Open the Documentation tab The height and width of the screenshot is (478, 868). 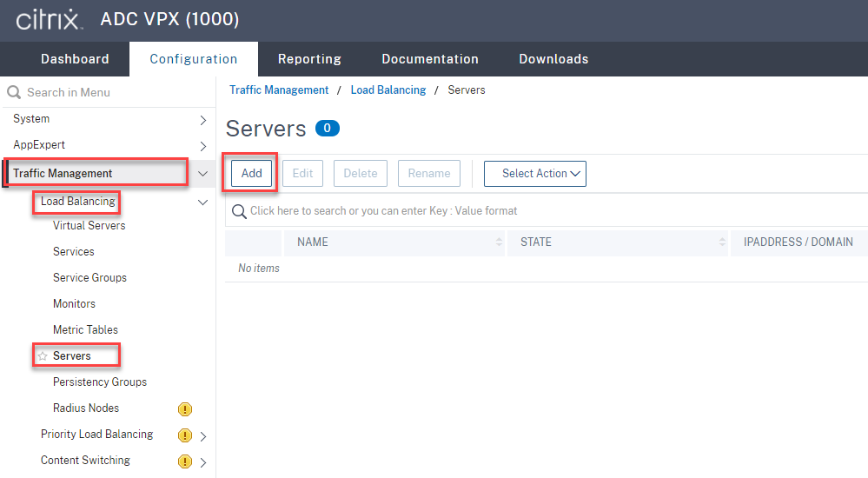pos(430,59)
